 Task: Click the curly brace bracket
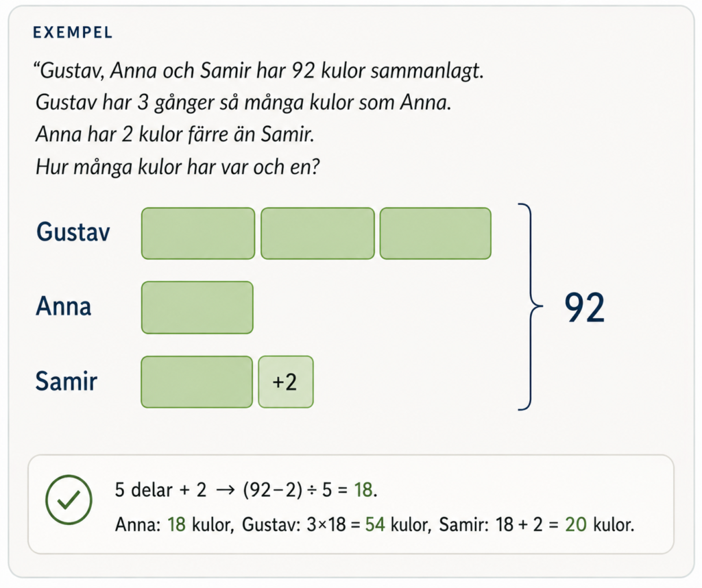(x=530, y=307)
